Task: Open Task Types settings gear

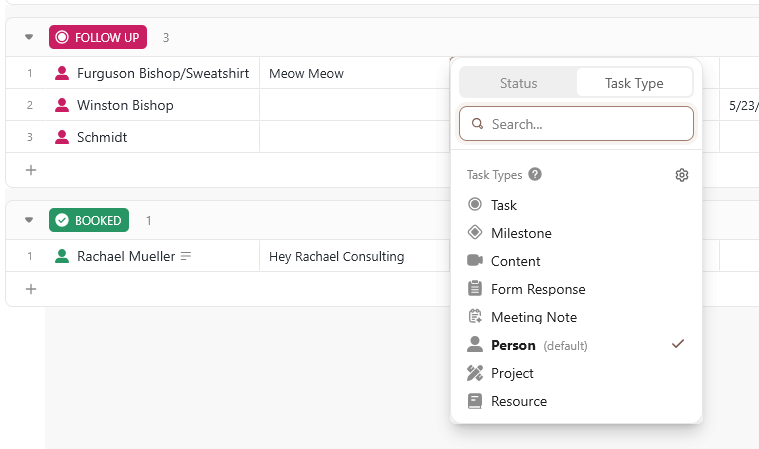Action: (682, 175)
